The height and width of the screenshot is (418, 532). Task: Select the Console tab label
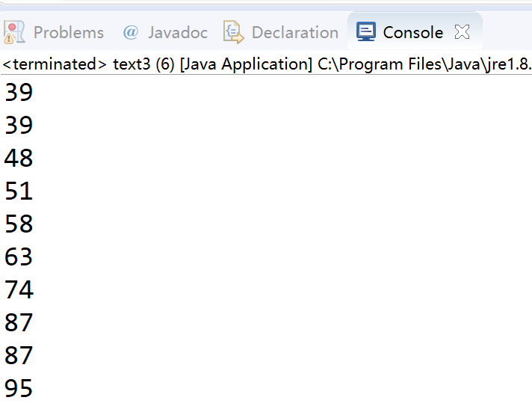412,32
